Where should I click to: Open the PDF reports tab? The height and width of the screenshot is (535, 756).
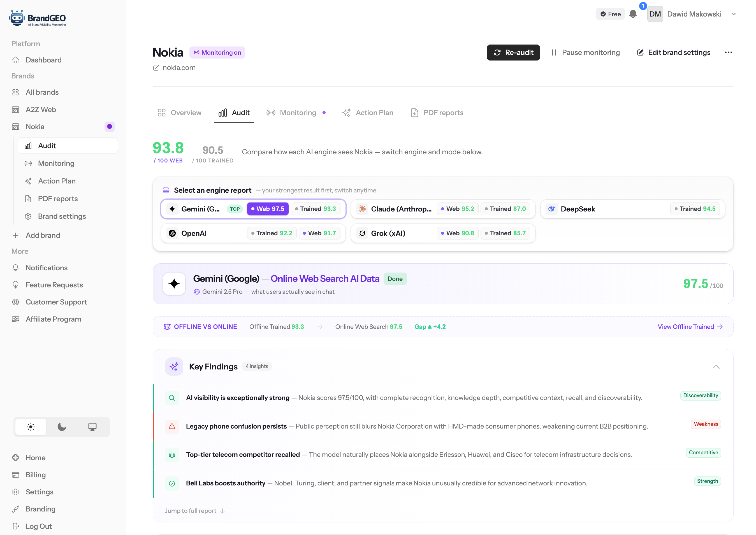[x=437, y=113]
